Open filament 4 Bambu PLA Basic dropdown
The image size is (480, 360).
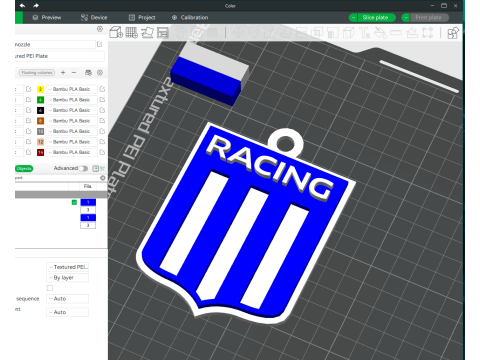click(x=71, y=100)
